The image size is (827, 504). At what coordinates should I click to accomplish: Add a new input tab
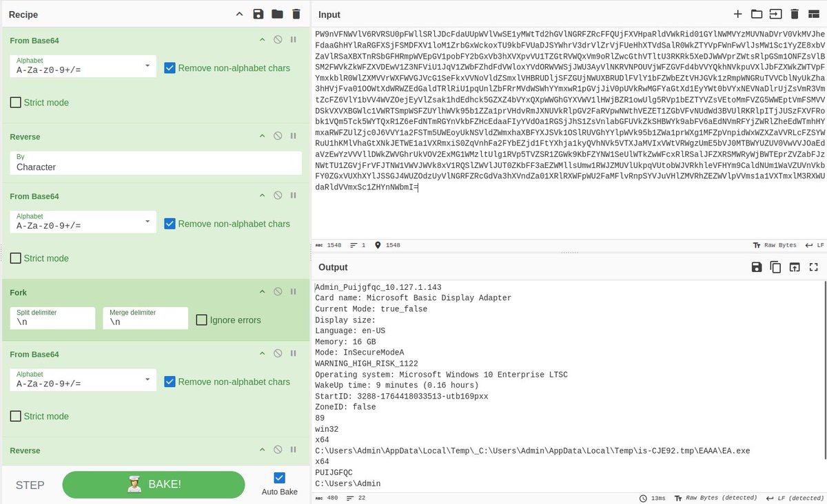[x=737, y=14]
